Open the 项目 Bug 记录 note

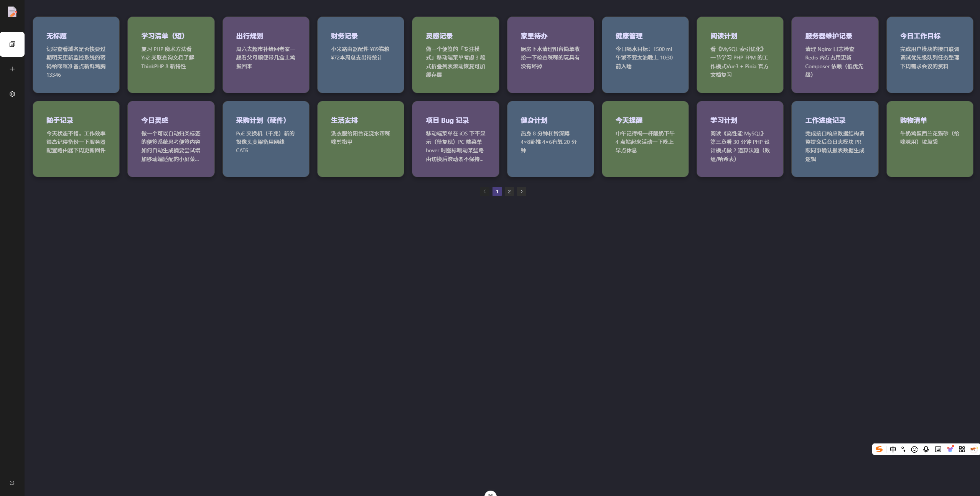coord(455,139)
